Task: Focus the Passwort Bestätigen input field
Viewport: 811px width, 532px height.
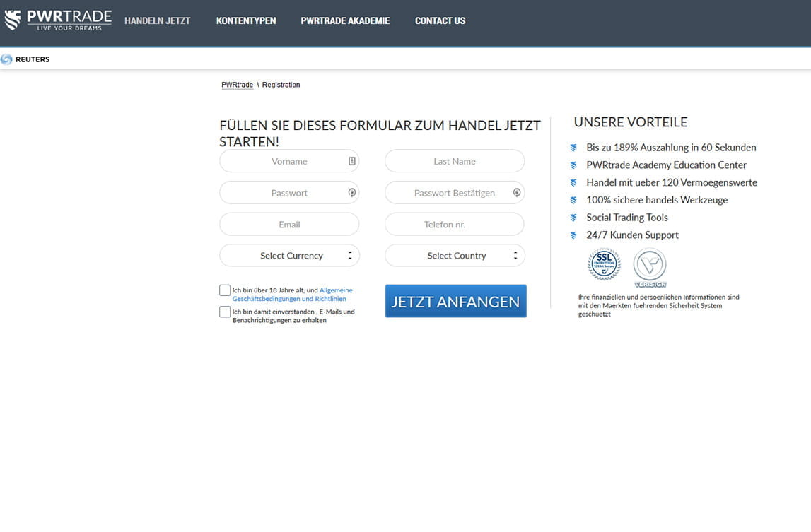Action: [x=455, y=192]
